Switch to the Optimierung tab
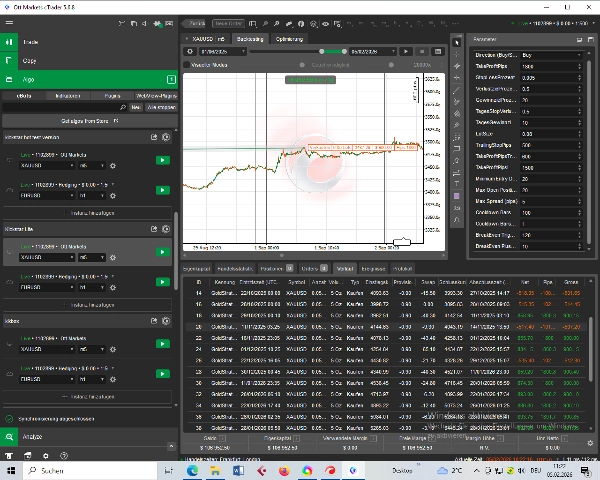Image resolution: width=600 pixels, height=480 pixels. (x=289, y=38)
